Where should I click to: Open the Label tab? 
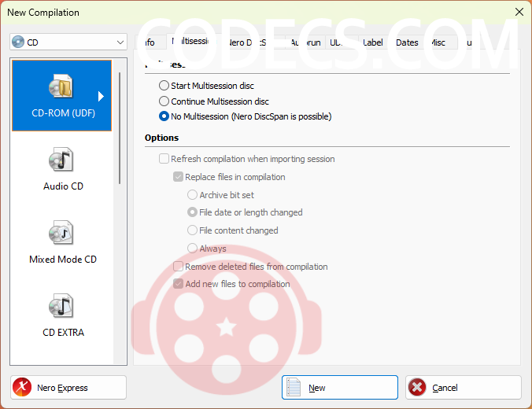[x=373, y=42]
